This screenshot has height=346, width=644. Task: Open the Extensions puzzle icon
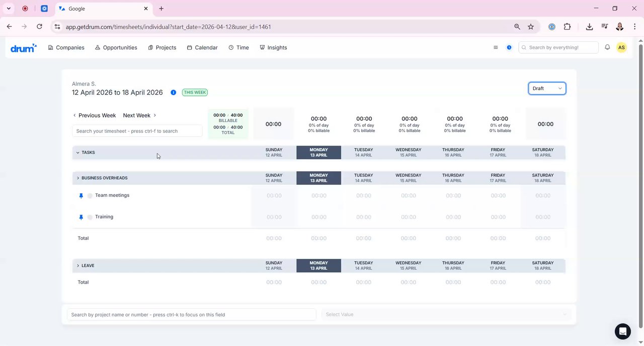(568, 27)
